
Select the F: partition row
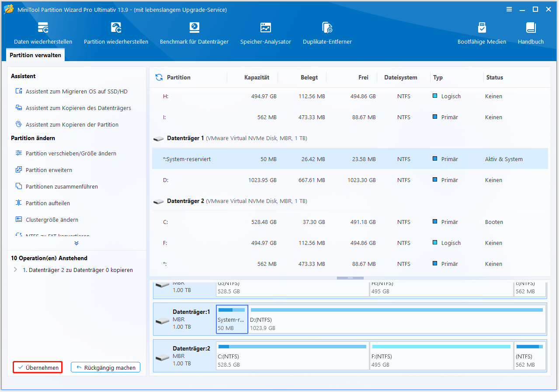click(x=350, y=243)
